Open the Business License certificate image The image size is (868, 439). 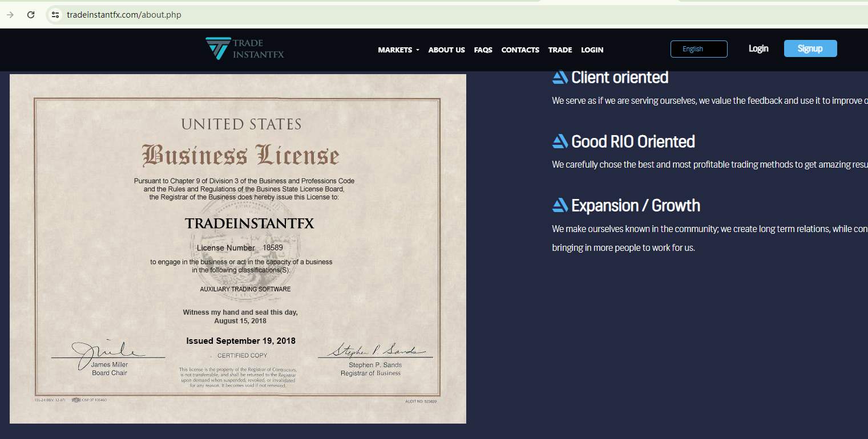(238, 249)
